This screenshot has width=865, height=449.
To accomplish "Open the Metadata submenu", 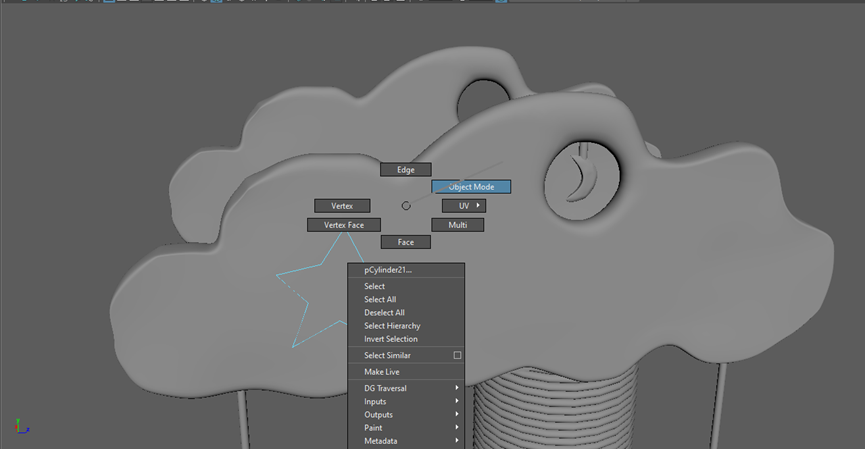I will (x=406, y=441).
